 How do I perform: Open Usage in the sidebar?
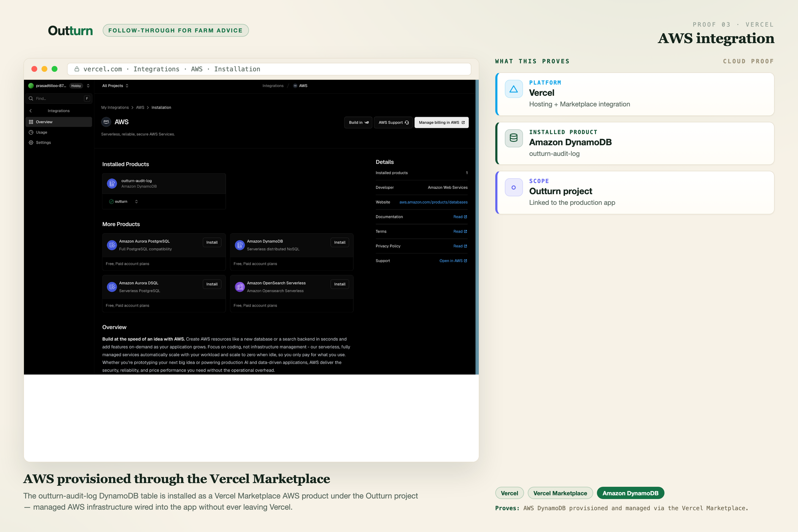tap(59, 132)
